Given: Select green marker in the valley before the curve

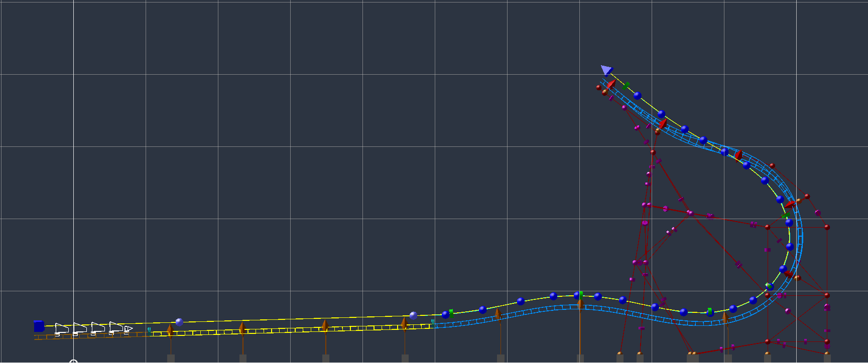Looking at the screenshot, I should pyautogui.click(x=710, y=312).
